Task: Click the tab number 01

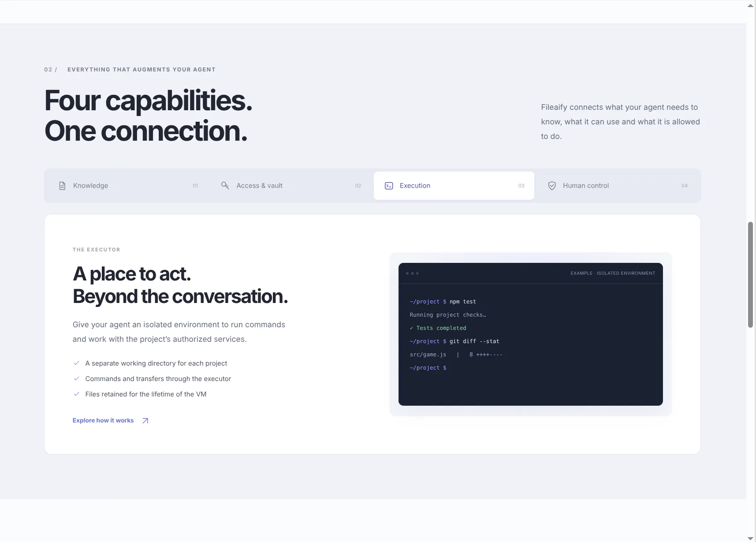Action: pos(195,186)
